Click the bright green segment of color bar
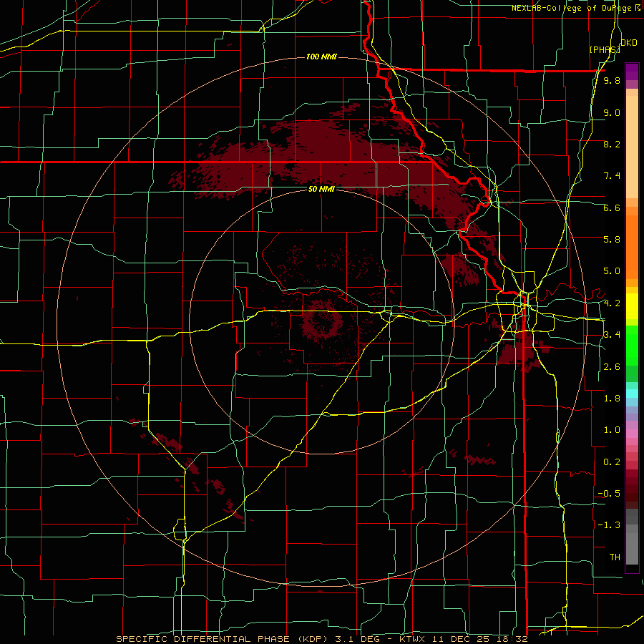This screenshot has width=644, height=644. click(632, 346)
